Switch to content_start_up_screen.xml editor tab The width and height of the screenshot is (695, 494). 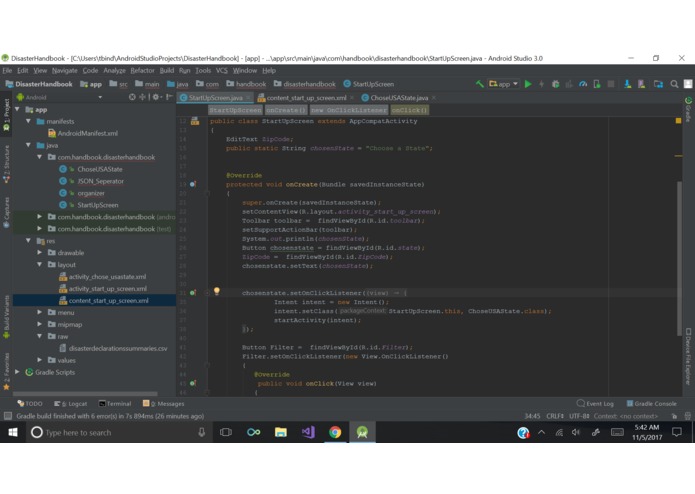[306, 97]
